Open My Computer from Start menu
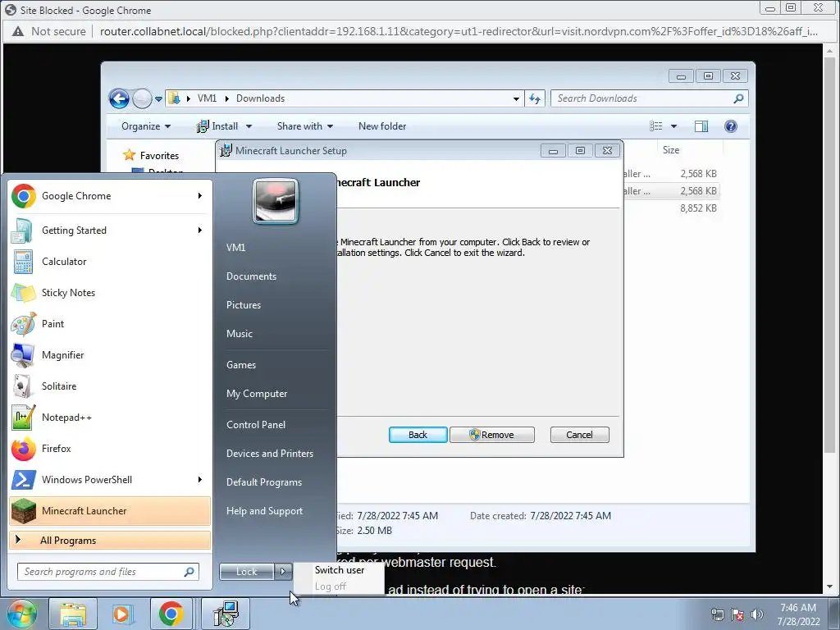The height and width of the screenshot is (630, 840). (x=257, y=393)
